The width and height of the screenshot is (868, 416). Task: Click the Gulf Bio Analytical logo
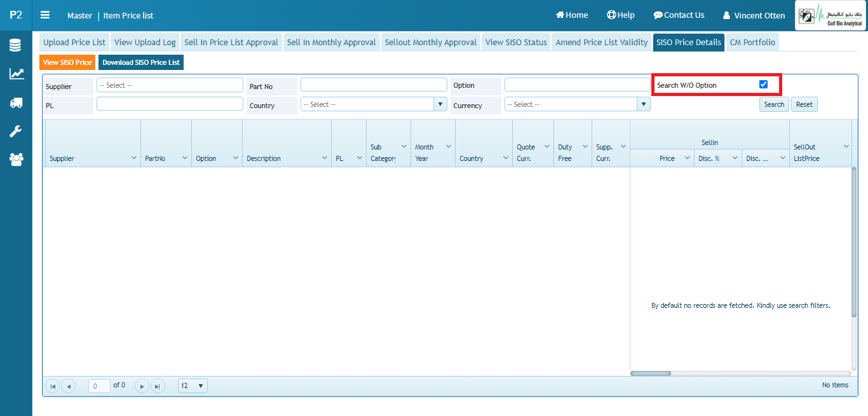coord(830,15)
